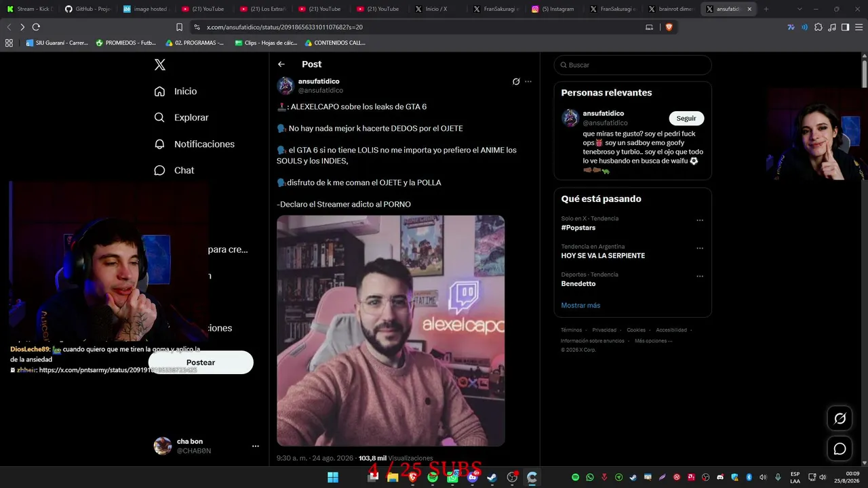
Task: Open Notificaciones in the sidebar
Action: 195,144
